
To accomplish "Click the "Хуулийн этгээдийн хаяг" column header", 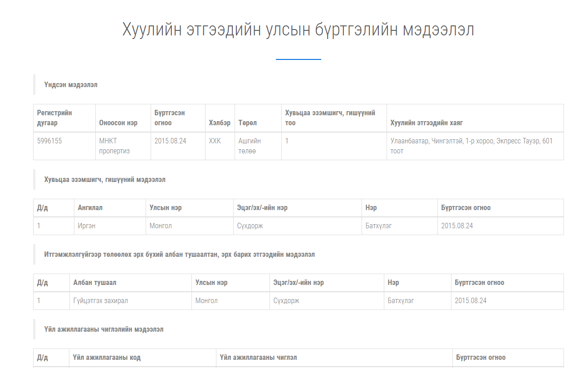I will 426,123.
